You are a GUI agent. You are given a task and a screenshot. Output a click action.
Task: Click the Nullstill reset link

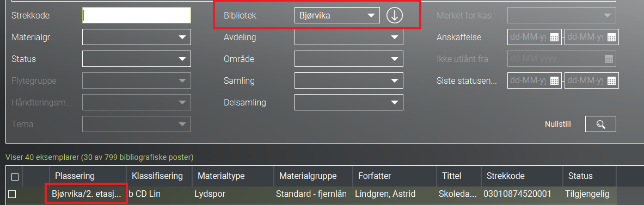pyautogui.click(x=558, y=124)
